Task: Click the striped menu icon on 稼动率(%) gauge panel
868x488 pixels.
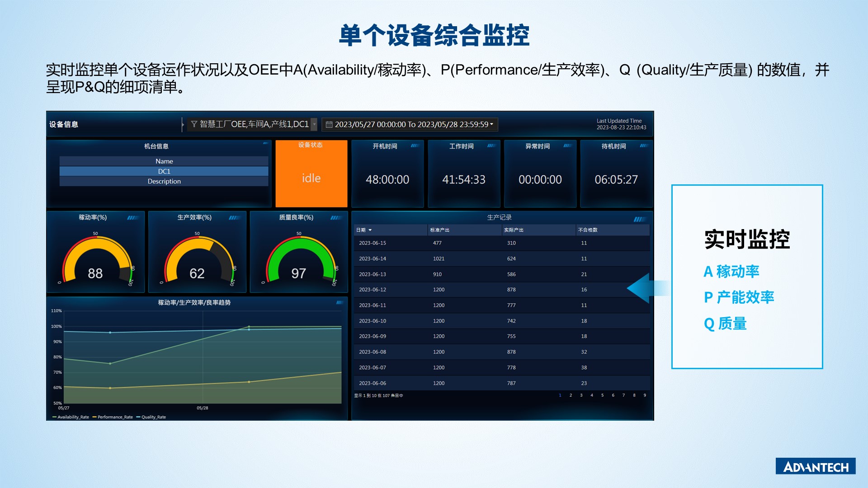Action: point(132,218)
